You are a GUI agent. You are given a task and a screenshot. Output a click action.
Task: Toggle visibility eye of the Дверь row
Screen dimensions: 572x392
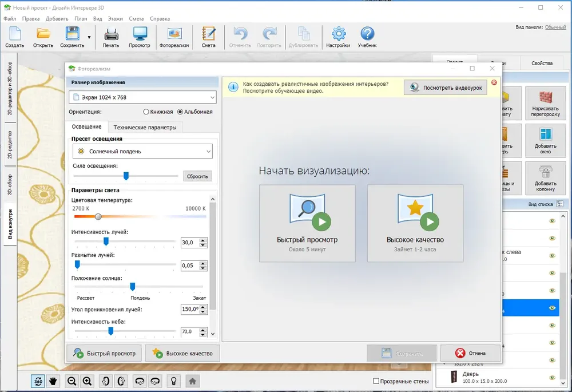coord(553,377)
